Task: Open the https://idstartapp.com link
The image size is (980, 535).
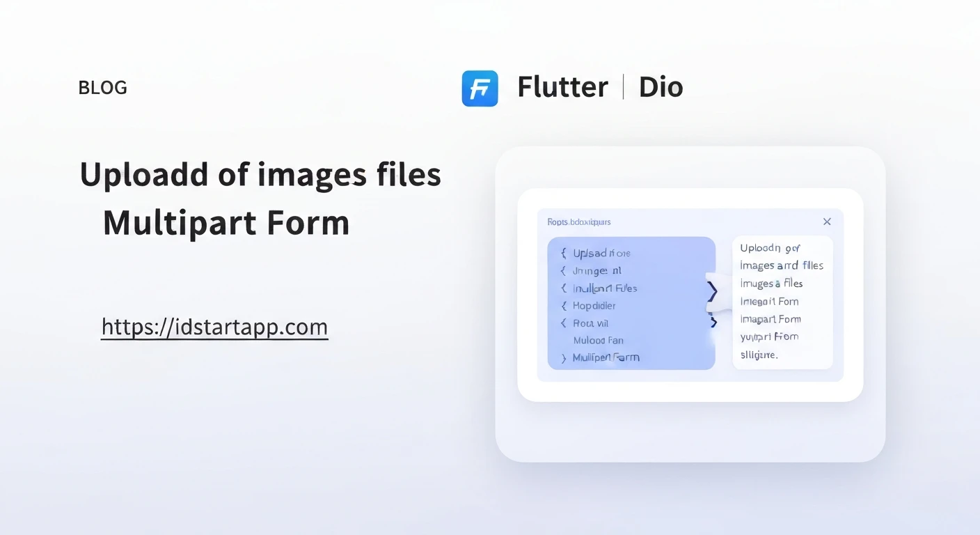Action: point(214,327)
